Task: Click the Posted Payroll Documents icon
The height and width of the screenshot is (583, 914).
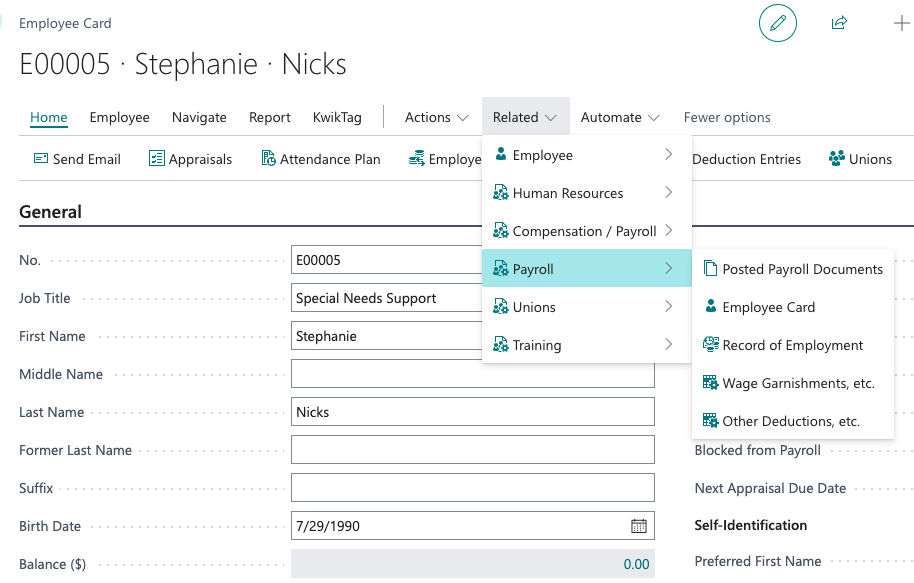Action: coord(711,269)
